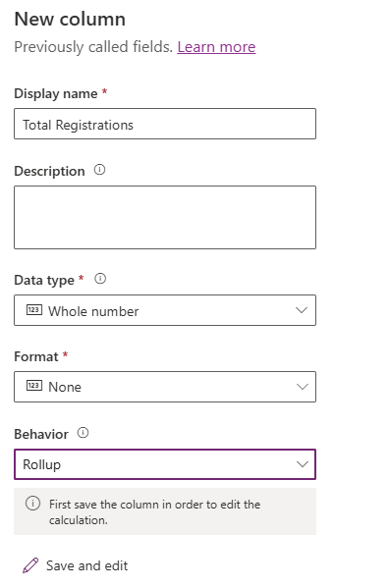Click the Display name label
This screenshot has height=588, width=389.
point(56,94)
